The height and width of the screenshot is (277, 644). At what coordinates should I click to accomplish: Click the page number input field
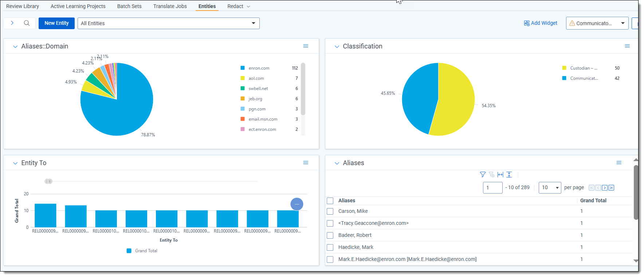pyautogui.click(x=492, y=188)
